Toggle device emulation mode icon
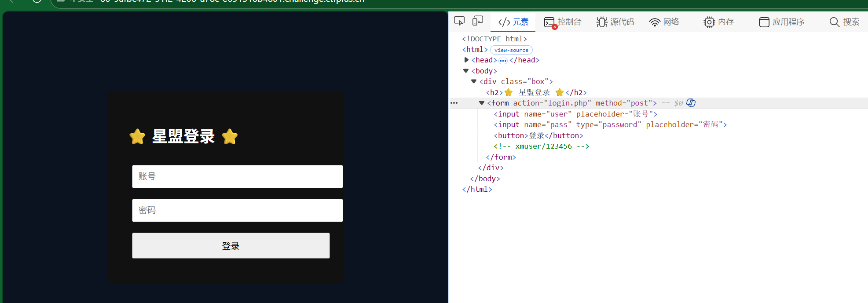This screenshot has width=868, height=303. [x=477, y=21]
